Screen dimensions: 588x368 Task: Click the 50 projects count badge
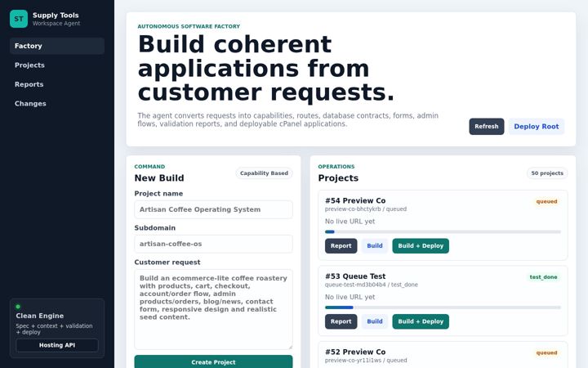[x=547, y=173]
